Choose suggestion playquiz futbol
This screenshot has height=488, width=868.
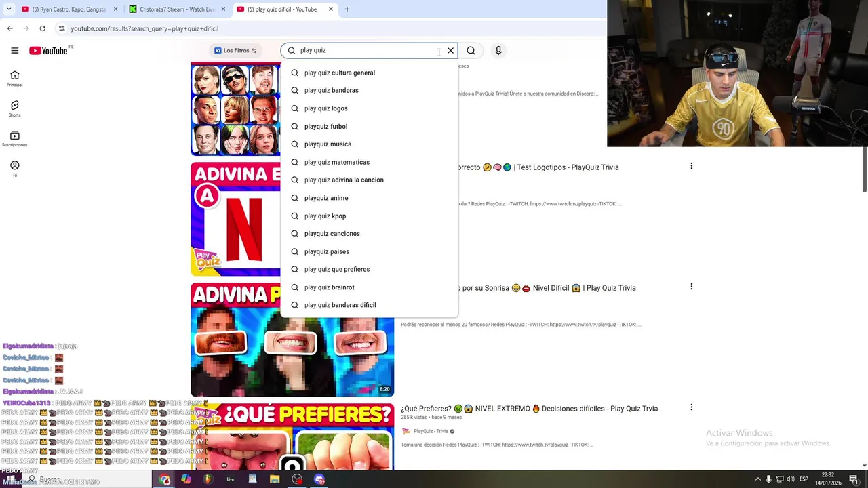click(x=370, y=126)
